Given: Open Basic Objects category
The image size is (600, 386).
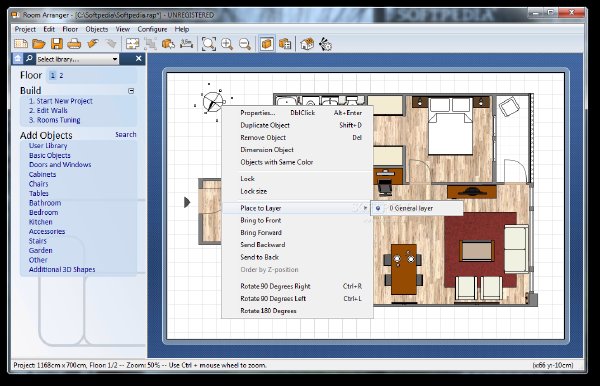Looking at the screenshot, I should [50, 155].
